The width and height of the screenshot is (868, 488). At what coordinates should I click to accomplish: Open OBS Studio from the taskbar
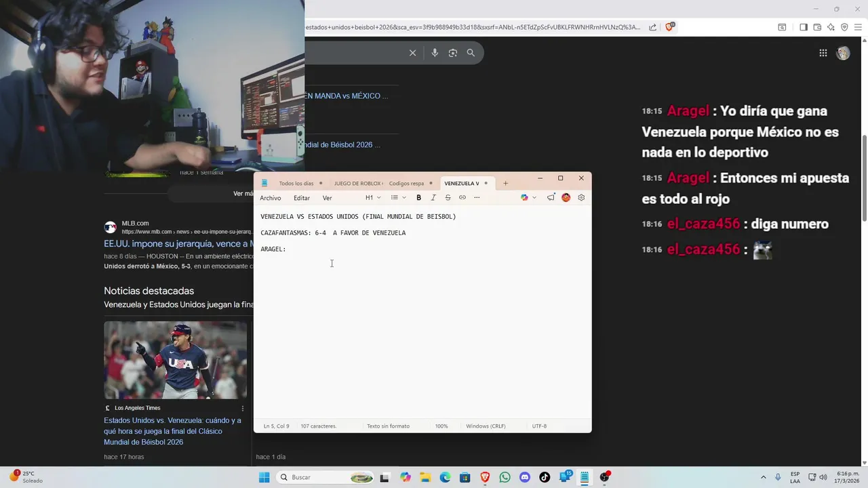(604, 477)
